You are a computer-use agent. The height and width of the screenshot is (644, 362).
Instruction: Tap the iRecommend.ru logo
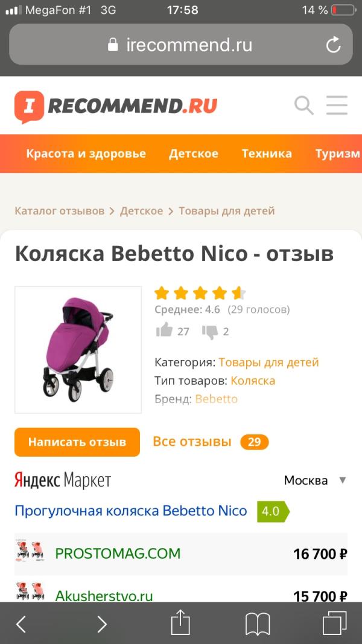pyautogui.click(x=116, y=106)
